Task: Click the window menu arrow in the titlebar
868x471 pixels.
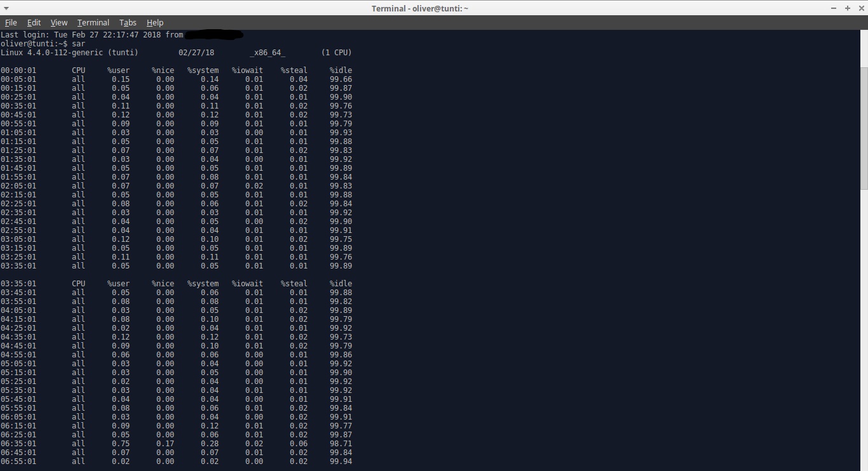Action: coord(6,8)
